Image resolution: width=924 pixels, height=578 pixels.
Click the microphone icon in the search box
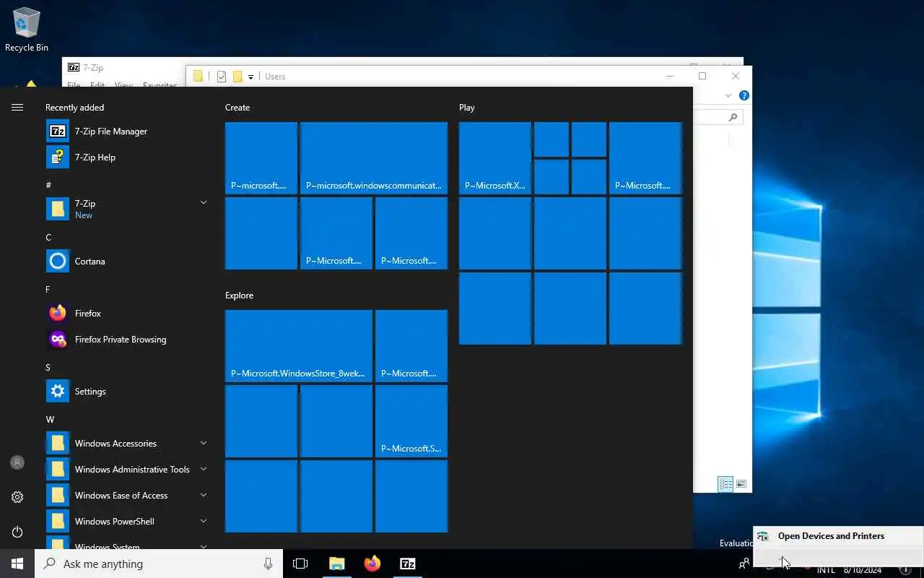[x=268, y=564]
